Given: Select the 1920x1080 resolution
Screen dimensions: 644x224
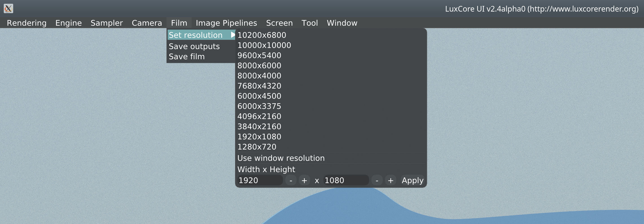Looking at the screenshot, I should pos(331,137).
